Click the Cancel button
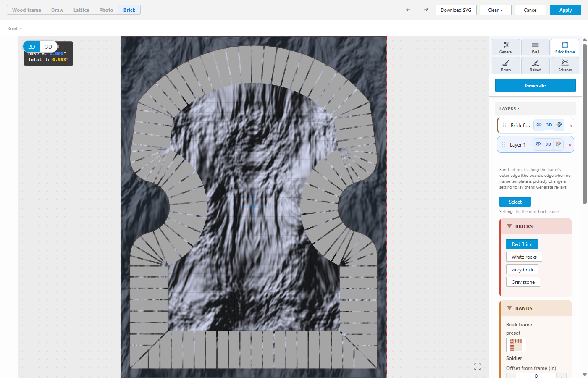 point(530,10)
